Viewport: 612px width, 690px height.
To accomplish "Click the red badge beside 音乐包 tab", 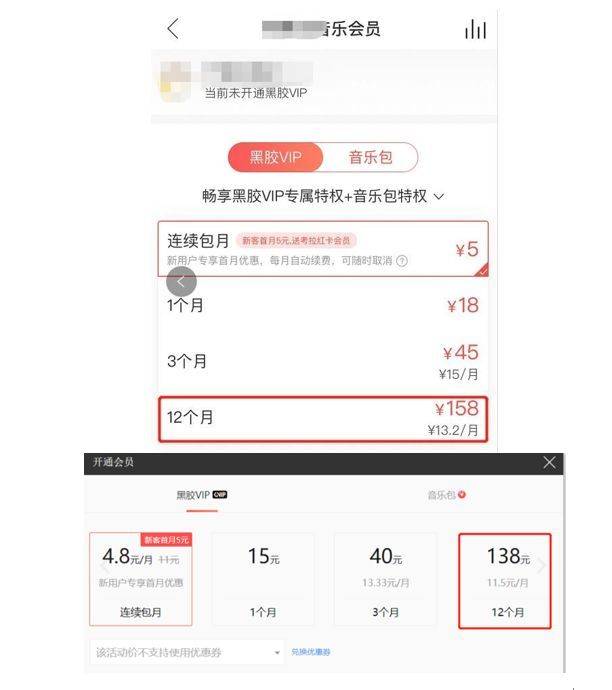I will point(462,495).
